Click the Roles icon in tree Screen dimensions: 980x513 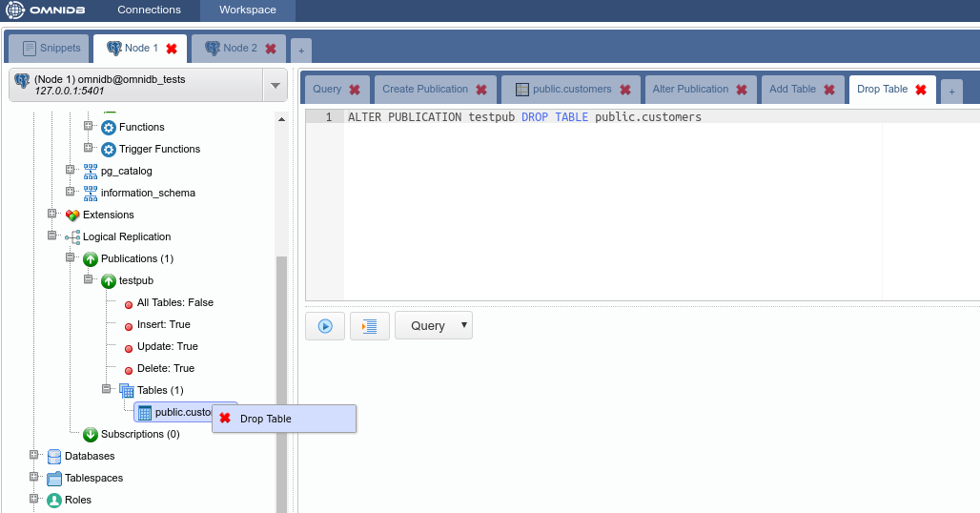point(54,500)
